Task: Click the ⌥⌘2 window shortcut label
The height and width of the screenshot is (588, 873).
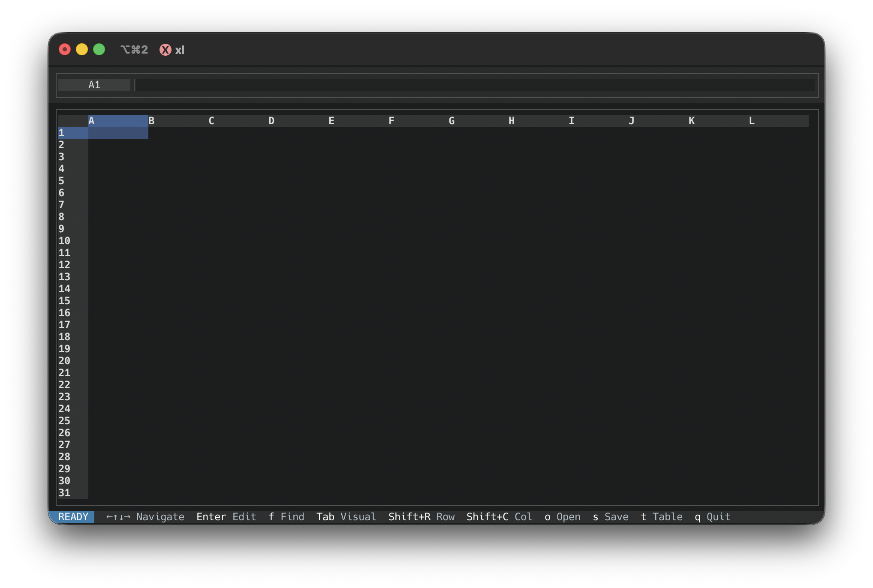Action: tap(134, 50)
